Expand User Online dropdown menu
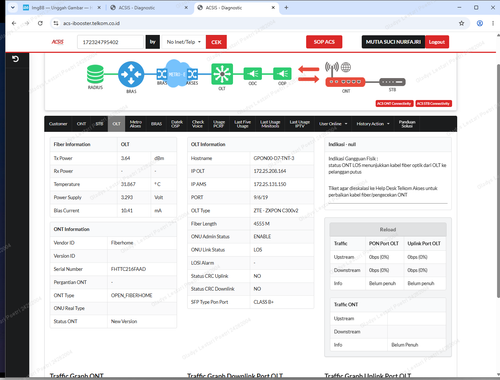 tap(333, 124)
